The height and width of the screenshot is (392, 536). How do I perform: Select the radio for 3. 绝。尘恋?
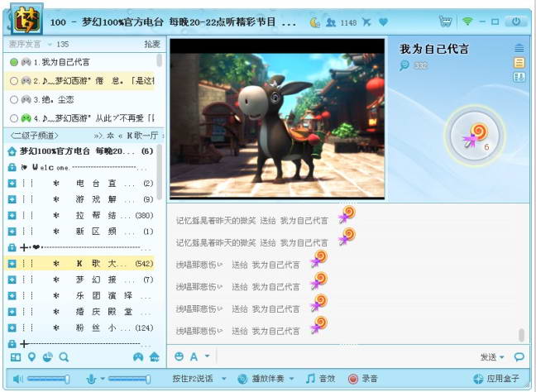point(14,100)
